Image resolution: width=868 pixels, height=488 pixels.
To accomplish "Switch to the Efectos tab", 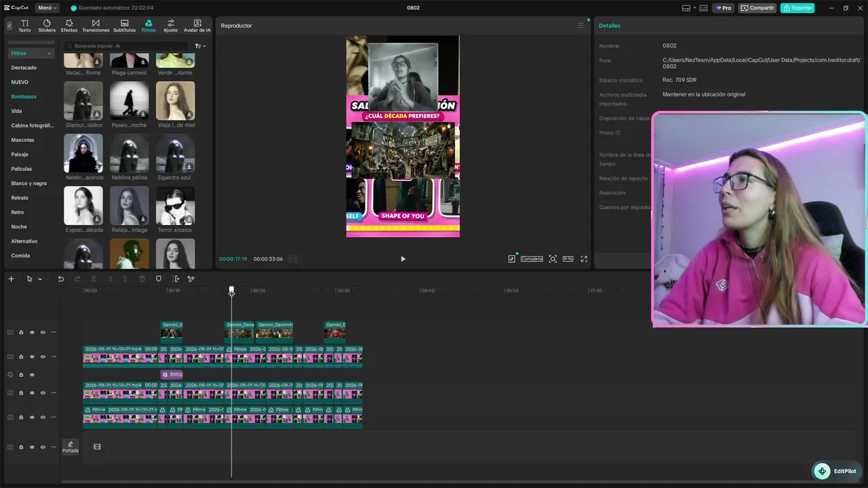I will click(69, 26).
